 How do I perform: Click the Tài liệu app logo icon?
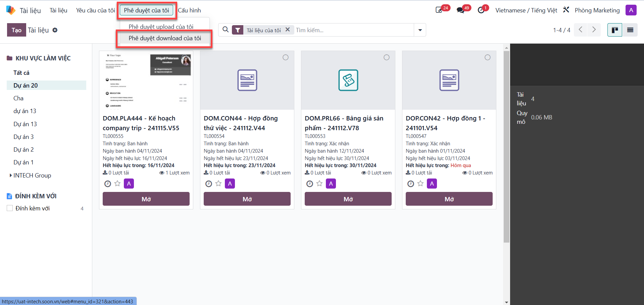click(x=11, y=10)
